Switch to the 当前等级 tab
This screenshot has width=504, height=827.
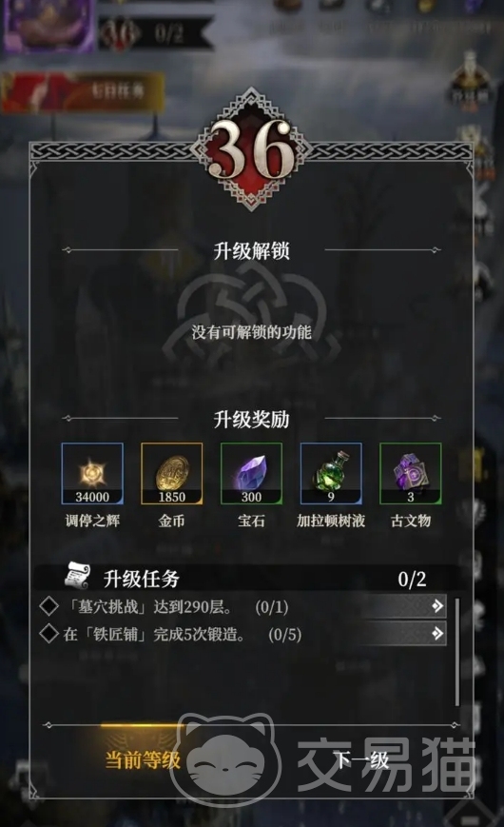coord(143,760)
